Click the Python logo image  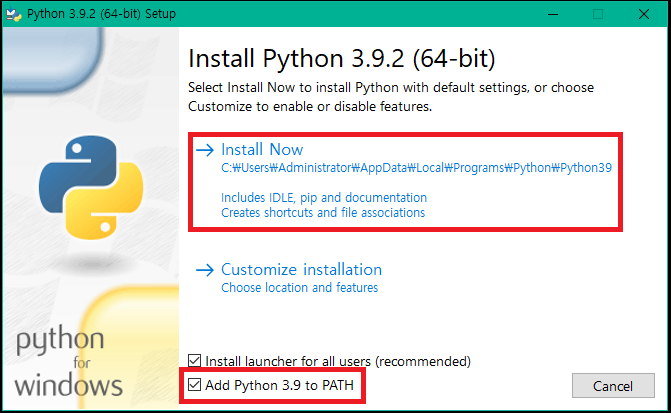(91, 187)
